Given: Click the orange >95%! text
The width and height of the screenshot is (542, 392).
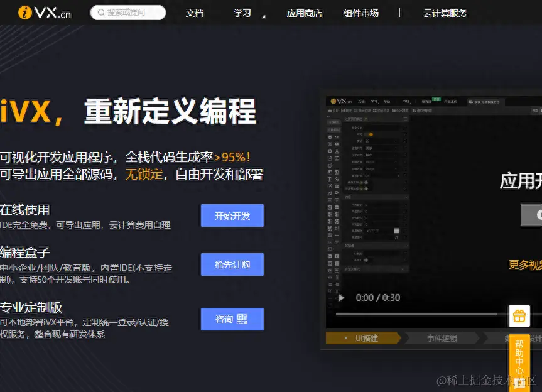Looking at the screenshot, I should click(232, 157).
